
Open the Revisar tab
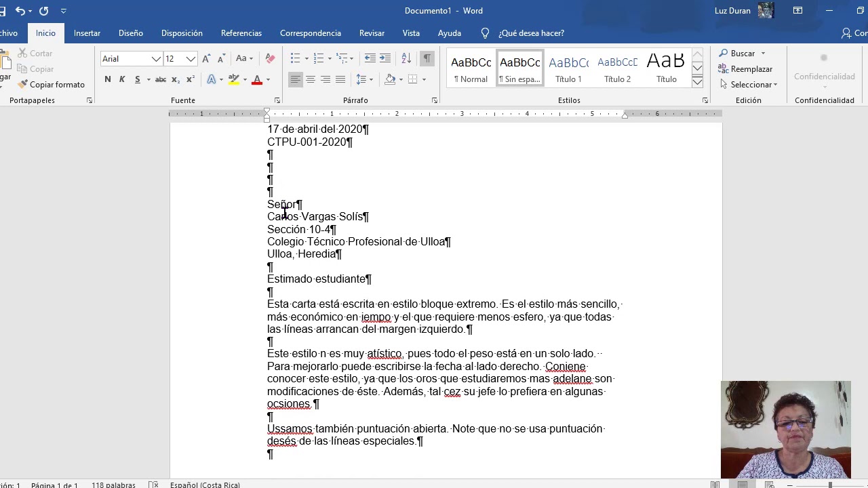pos(372,33)
